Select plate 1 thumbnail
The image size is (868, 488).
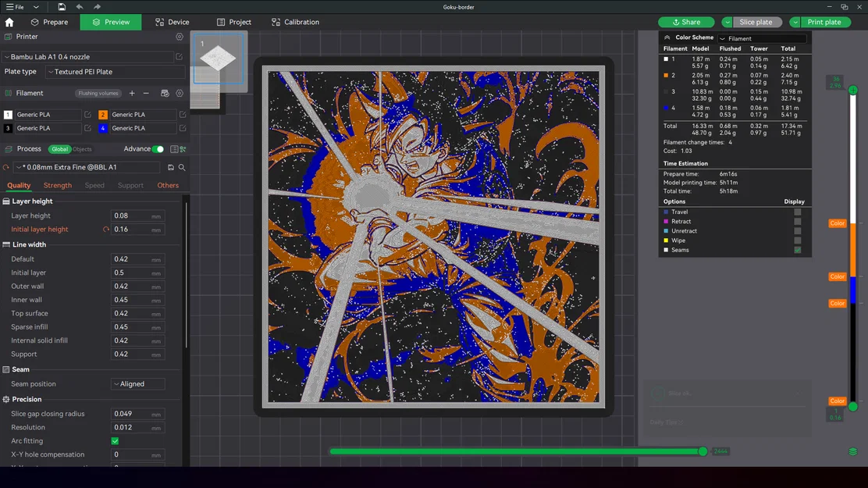(x=218, y=58)
